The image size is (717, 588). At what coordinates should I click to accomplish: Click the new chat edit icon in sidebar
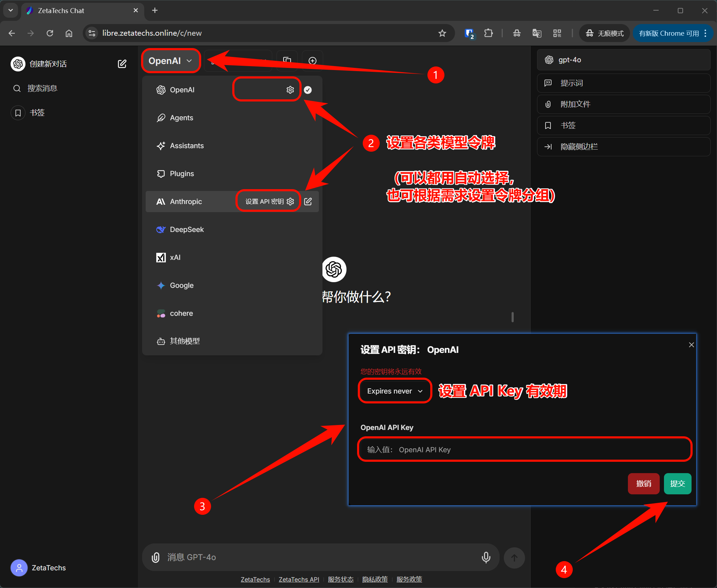[122, 64]
